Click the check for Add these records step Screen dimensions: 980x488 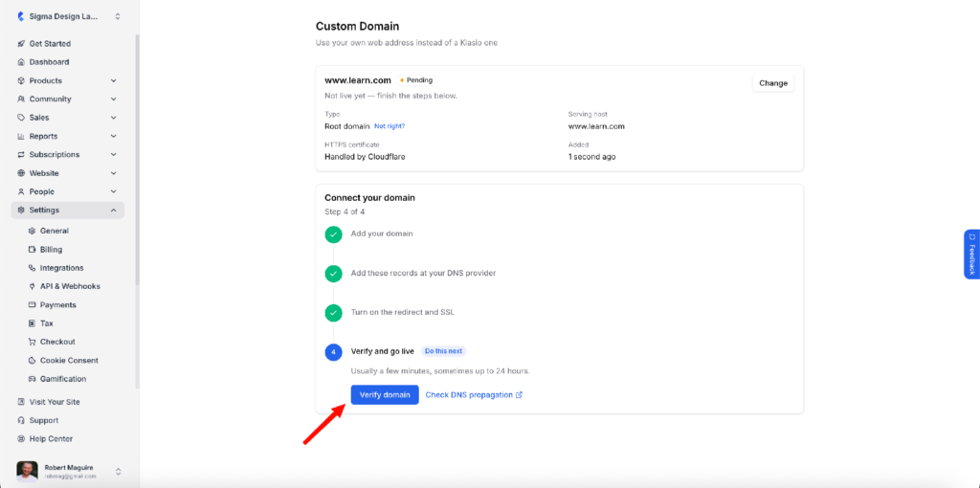(334, 274)
